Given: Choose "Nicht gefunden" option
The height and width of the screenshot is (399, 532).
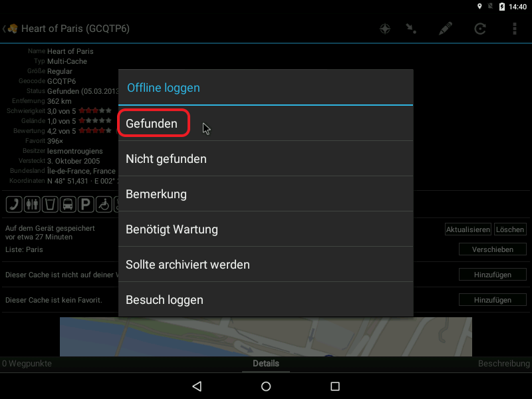Looking at the screenshot, I should [x=166, y=159].
